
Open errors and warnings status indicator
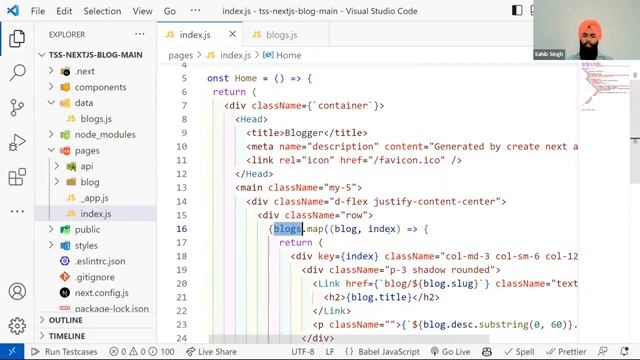tap(142, 351)
